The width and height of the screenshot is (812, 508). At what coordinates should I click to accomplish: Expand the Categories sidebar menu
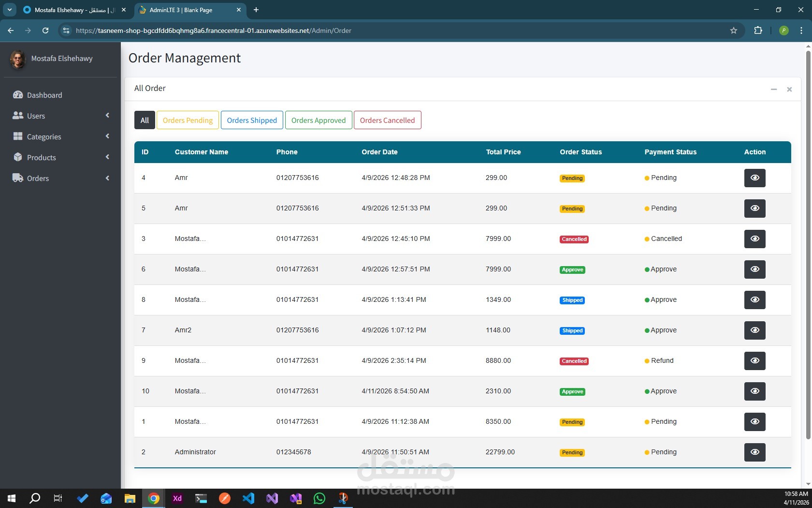click(x=60, y=136)
